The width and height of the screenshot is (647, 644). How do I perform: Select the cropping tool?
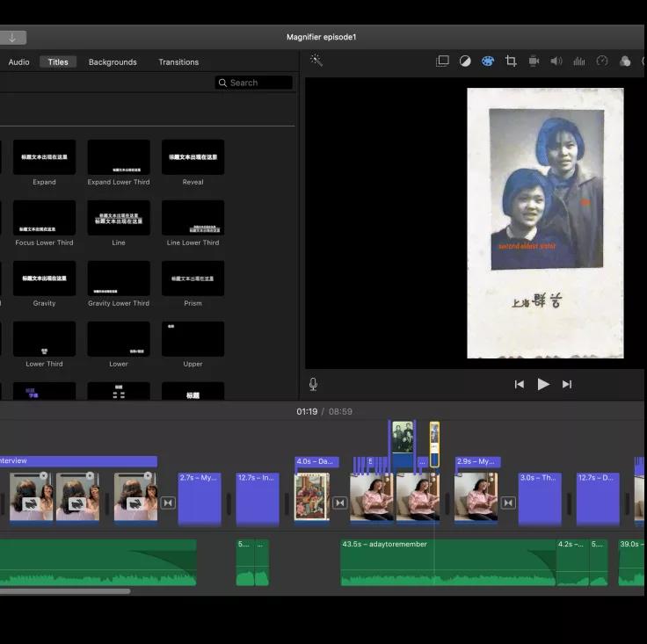click(x=511, y=62)
